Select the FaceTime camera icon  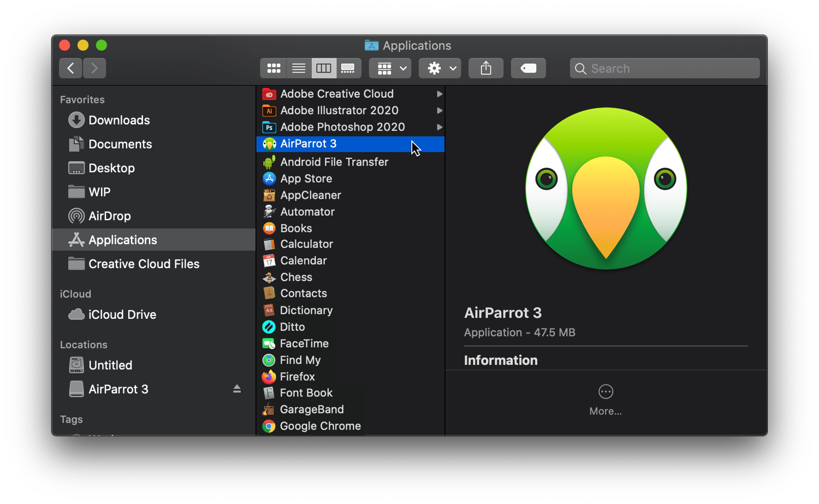point(269,343)
